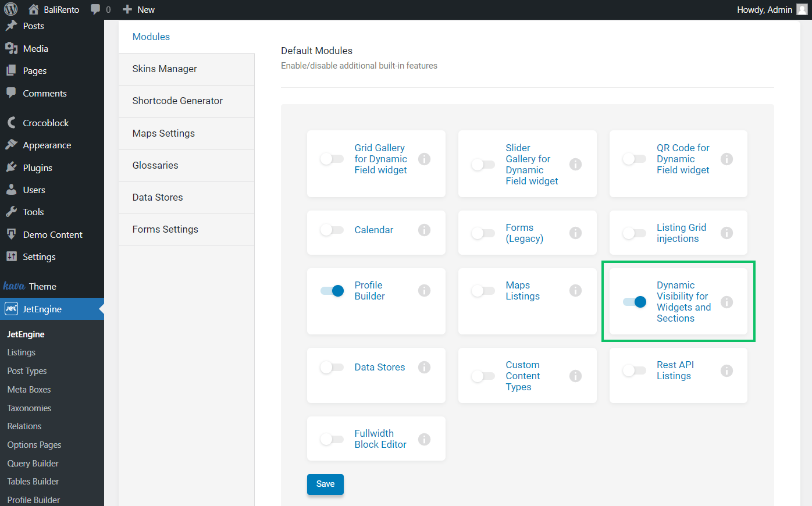
Task: Show info for Custom Content Types module
Action: click(576, 376)
